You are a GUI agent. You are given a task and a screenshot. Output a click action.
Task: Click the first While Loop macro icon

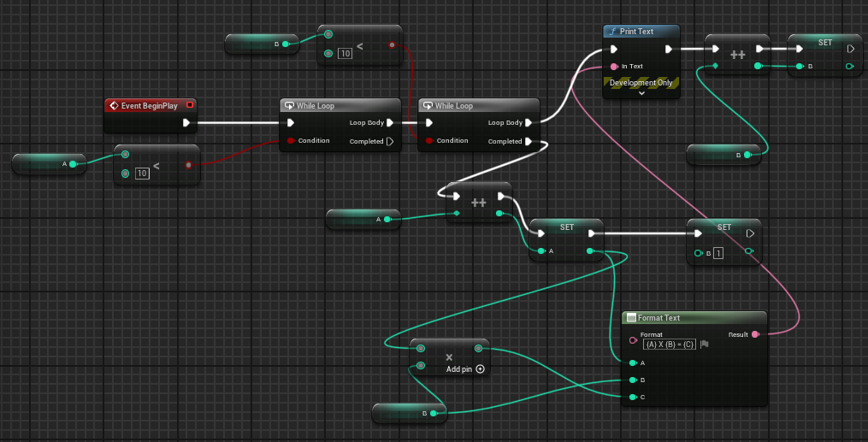point(290,106)
